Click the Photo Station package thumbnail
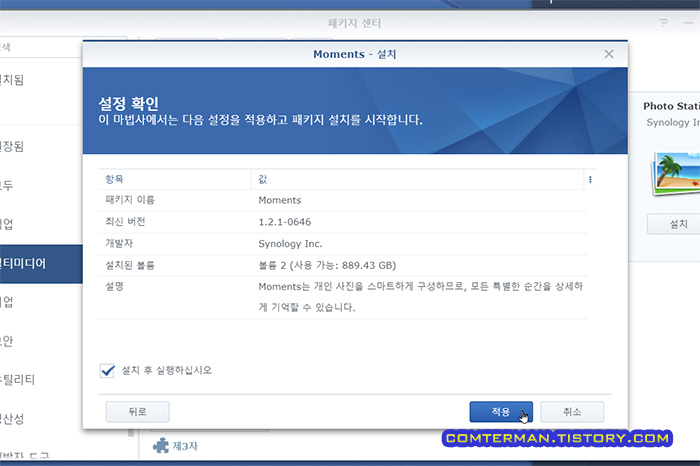This screenshot has width=700, height=466. coord(676,174)
